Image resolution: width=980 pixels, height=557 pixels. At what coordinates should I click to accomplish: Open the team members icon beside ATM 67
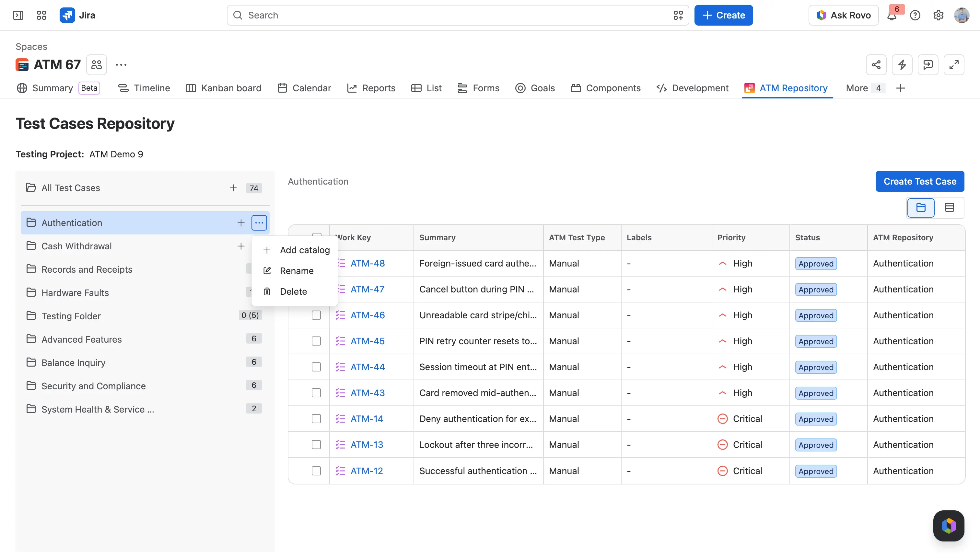tap(97, 65)
